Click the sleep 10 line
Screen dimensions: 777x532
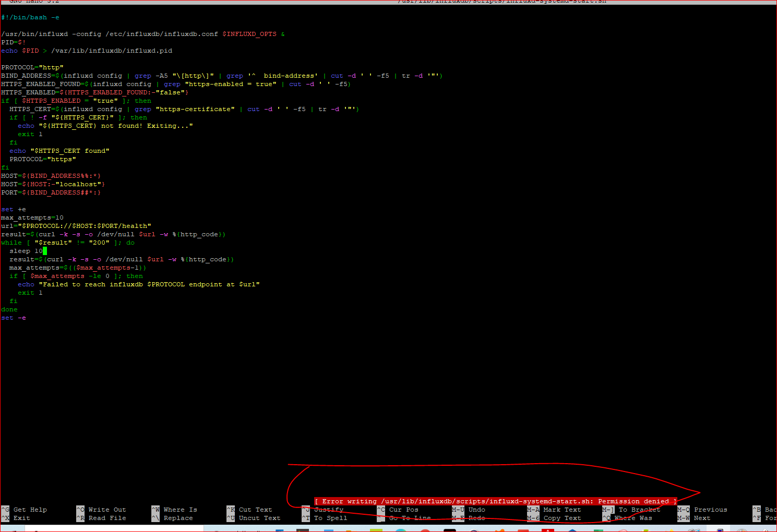(x=26, y=251)
